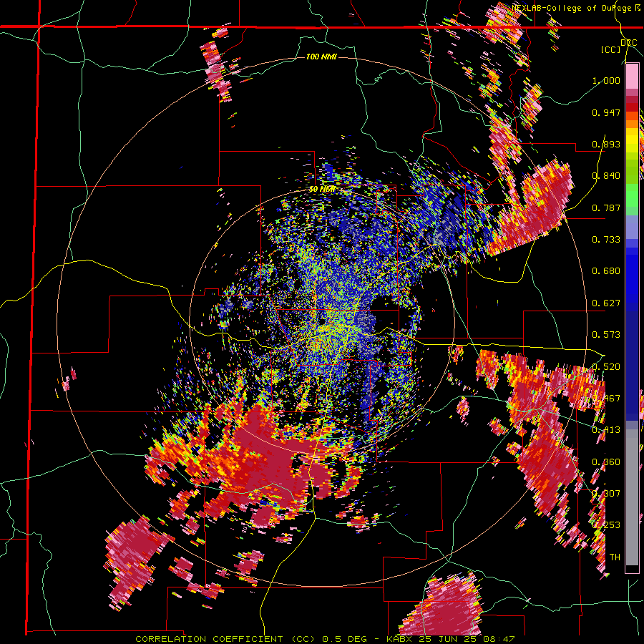Click the 0.893 legend value
The height and width of the screenshot is (644, 644).
point(606,144)
